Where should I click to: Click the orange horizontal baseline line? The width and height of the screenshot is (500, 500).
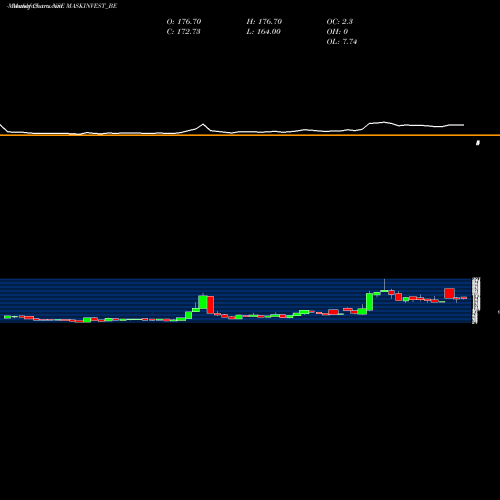tap(250, 135)
